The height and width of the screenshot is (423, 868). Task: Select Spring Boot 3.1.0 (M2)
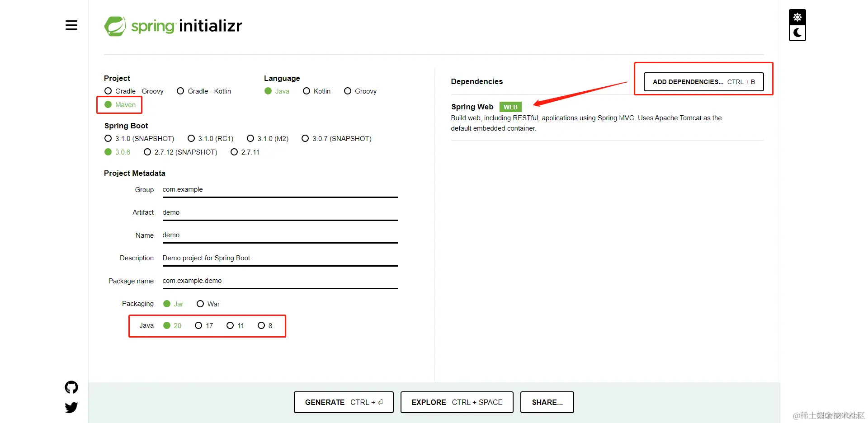pyautogui.click(x=268, y=139)
